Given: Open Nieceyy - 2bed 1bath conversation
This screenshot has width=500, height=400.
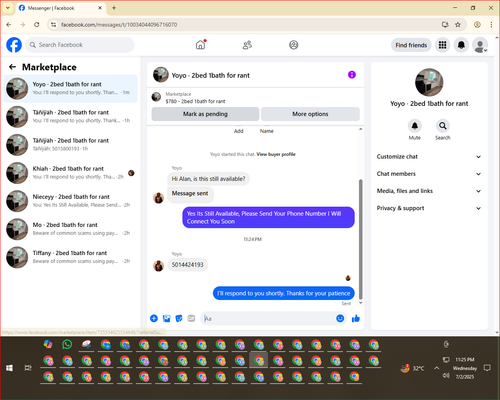Looking at the screenshot, I should [x=70, y=201].
